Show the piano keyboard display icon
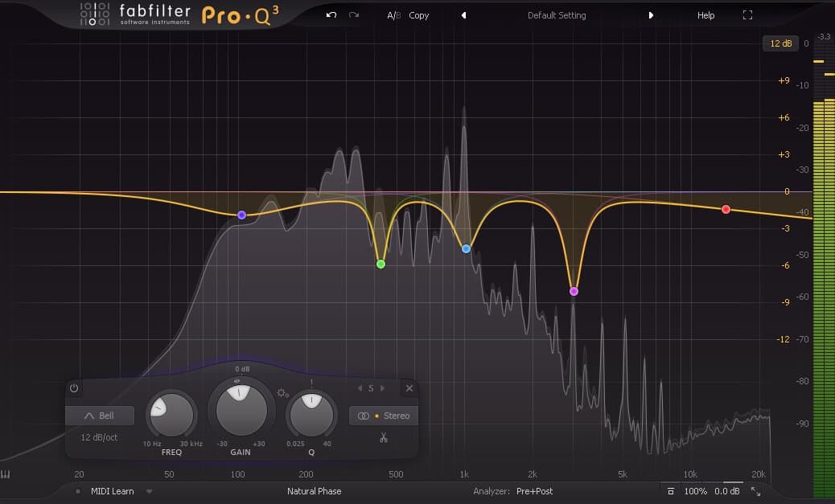The height and width of the screenshot is (504, 835). point(6,473)
